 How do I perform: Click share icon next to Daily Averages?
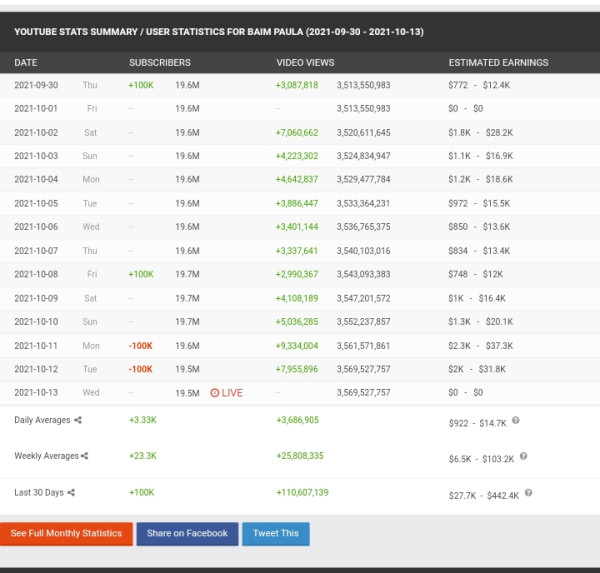(78, 420)
